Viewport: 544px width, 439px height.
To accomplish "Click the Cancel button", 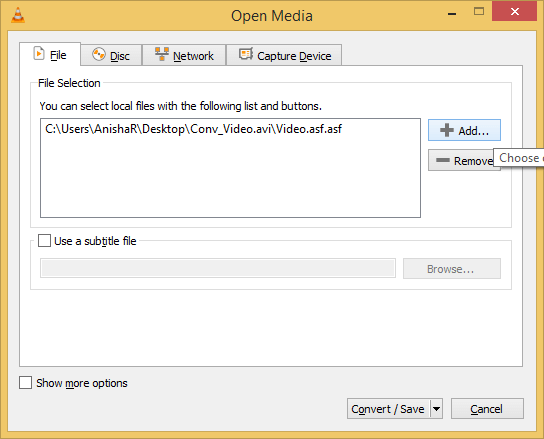I will (487, 409).
